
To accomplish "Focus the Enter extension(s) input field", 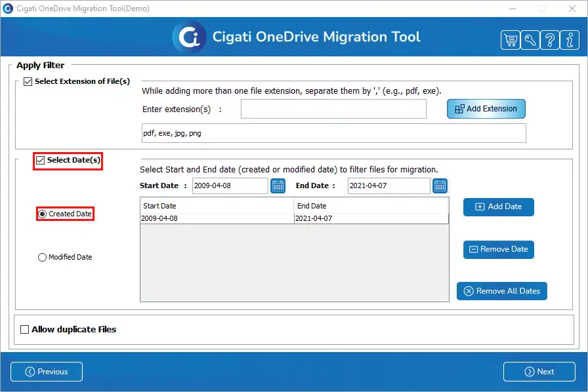I will click(333, 109).
